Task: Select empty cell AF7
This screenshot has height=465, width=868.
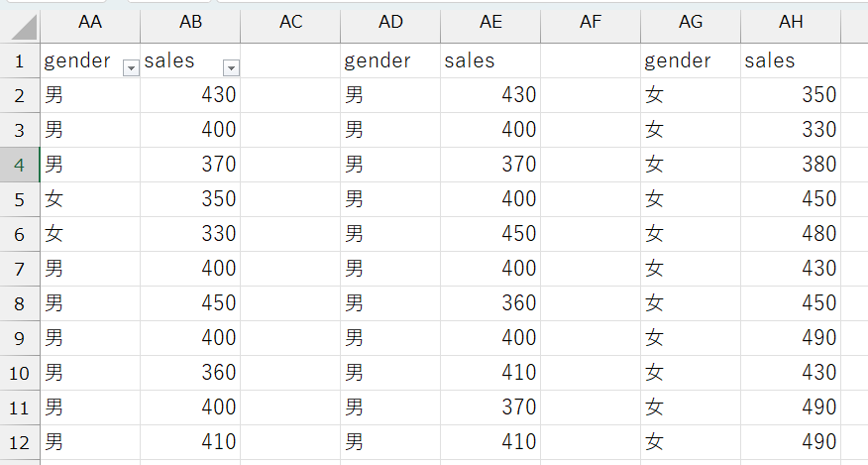Action: coord(591,269)
